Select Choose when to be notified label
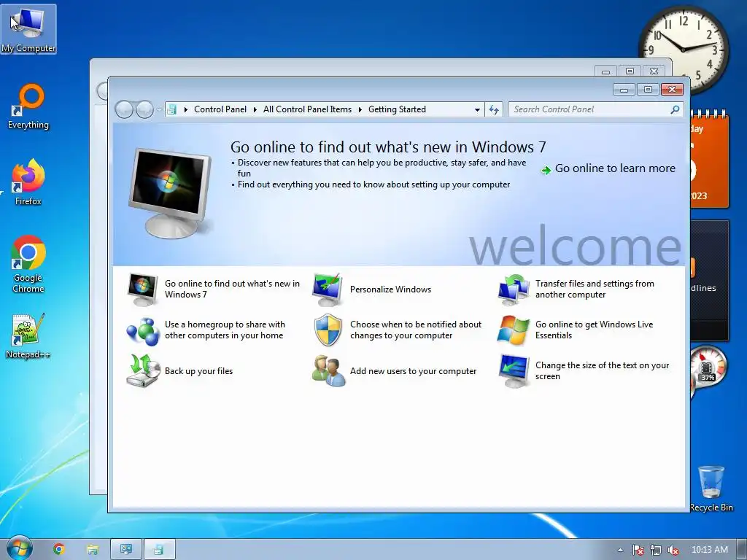This screenshot has height=560, width=747. click(416, 330)
